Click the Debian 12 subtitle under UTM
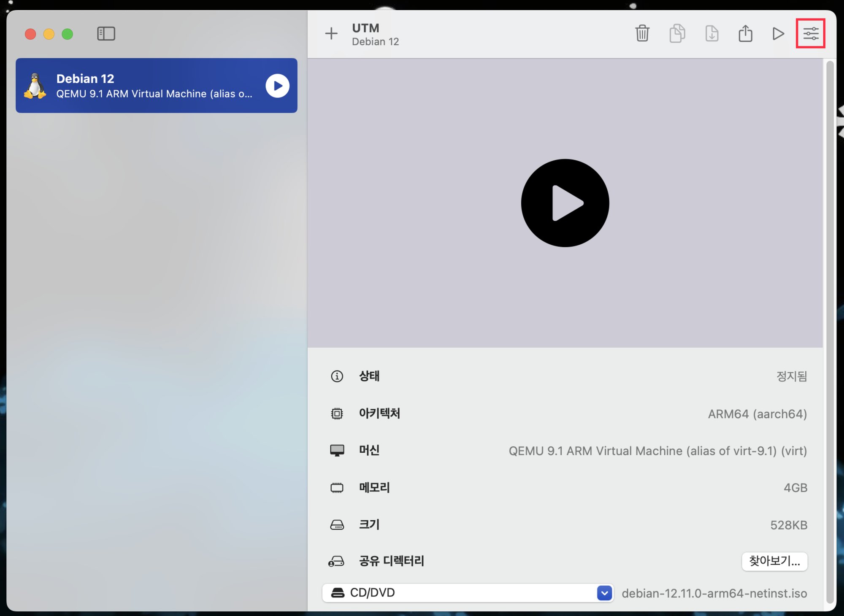 coord(376,42)
